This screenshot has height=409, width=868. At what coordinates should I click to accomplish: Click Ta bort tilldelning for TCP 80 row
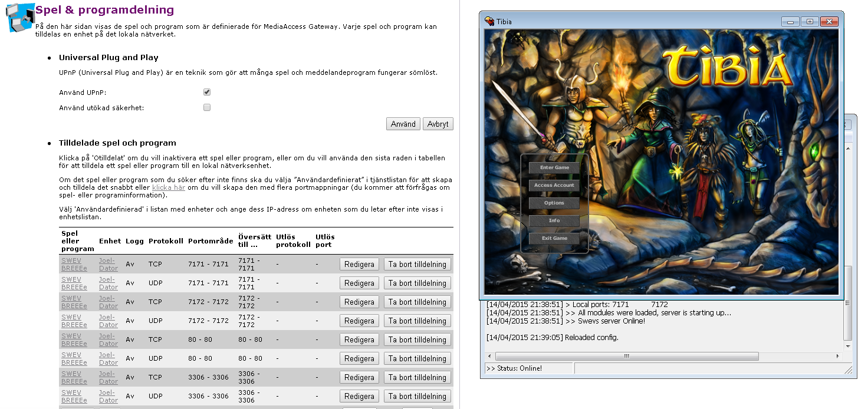point(417,339)
